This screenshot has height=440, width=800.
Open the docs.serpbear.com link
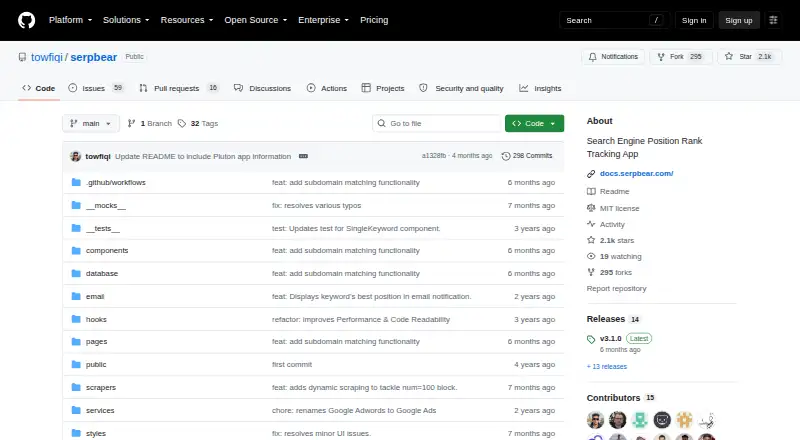click(x=636, y=174)
